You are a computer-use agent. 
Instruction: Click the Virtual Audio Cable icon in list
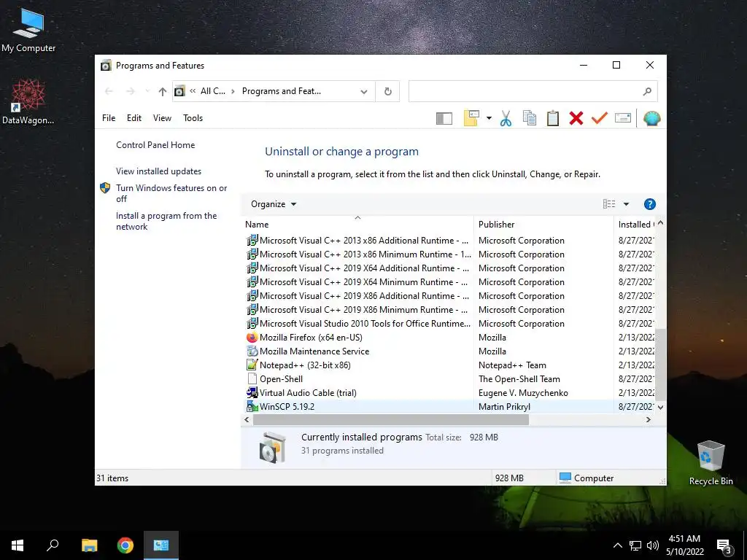pyautogui.click(x=252, y=393)
